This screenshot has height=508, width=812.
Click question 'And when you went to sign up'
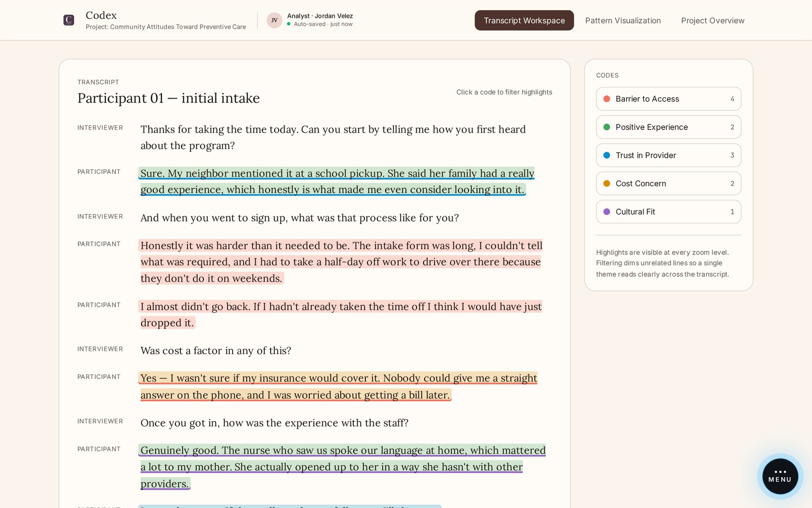300,218
